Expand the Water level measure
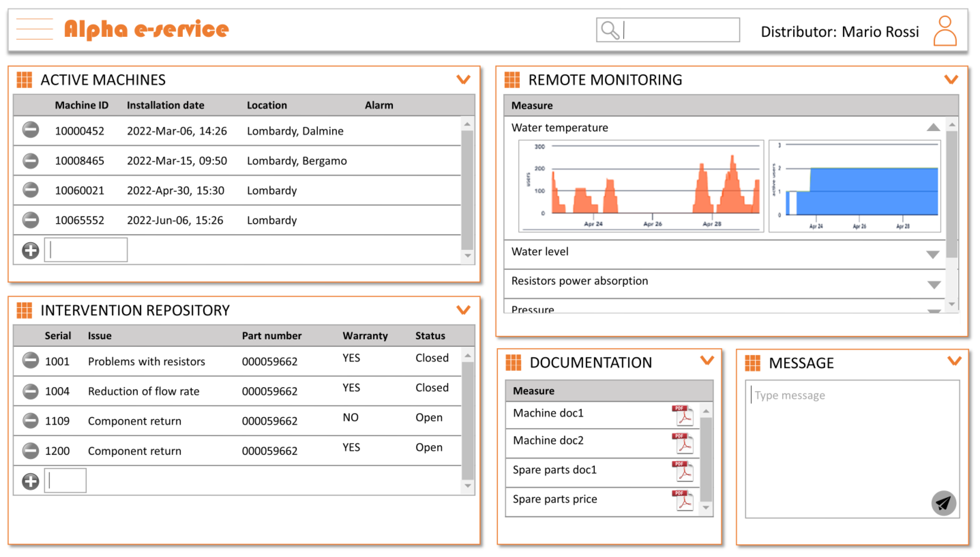Viewport: 980px width, 557px height. pos(933,254)
